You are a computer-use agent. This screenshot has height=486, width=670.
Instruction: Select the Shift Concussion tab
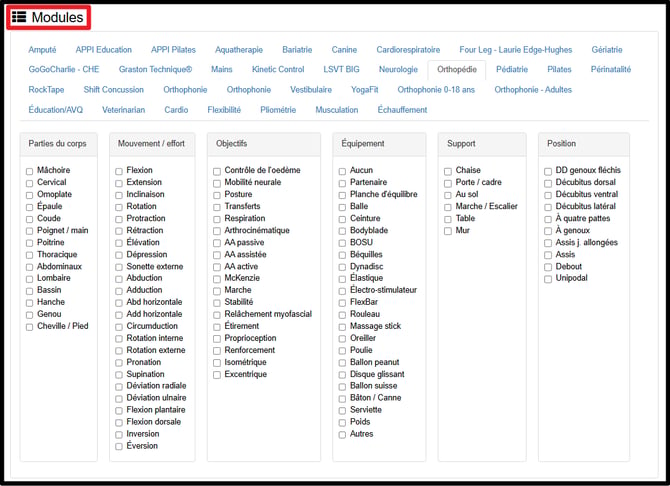[x=114, y=90]
